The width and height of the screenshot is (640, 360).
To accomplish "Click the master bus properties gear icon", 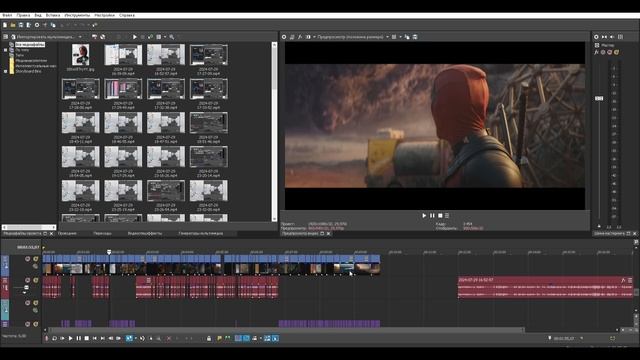I will 596,37.
